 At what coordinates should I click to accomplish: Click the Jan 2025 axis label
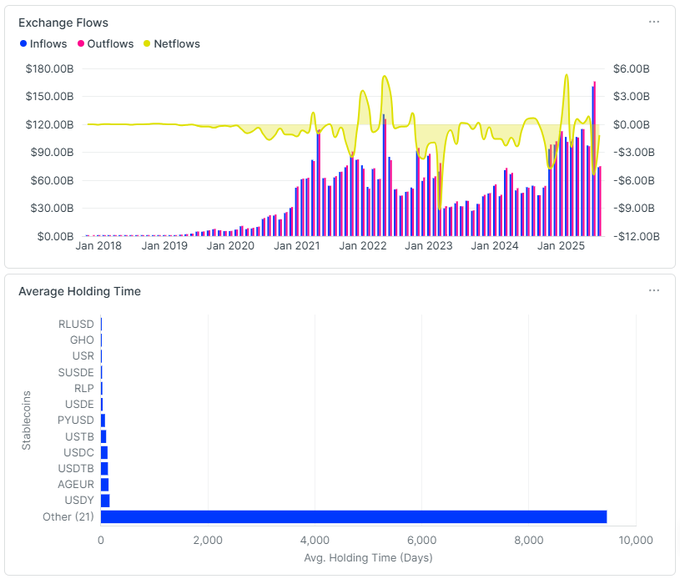coord(561,246)
